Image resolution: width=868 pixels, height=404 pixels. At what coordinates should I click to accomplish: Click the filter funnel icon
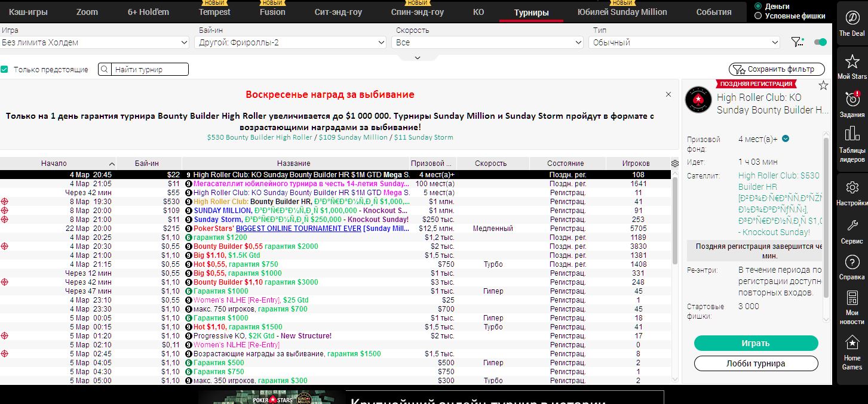pyautogui.click(x=797, y=42)
